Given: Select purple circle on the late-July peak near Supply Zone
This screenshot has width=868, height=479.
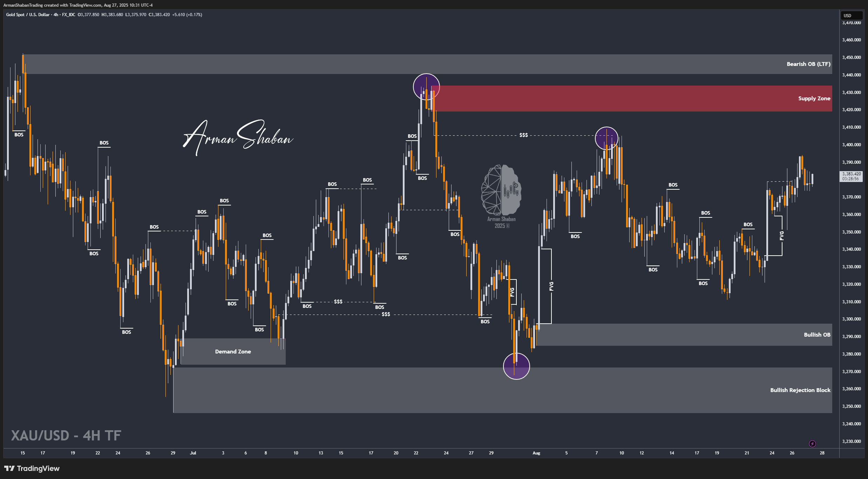Looking at the screenshot, I should click(426, 87).
